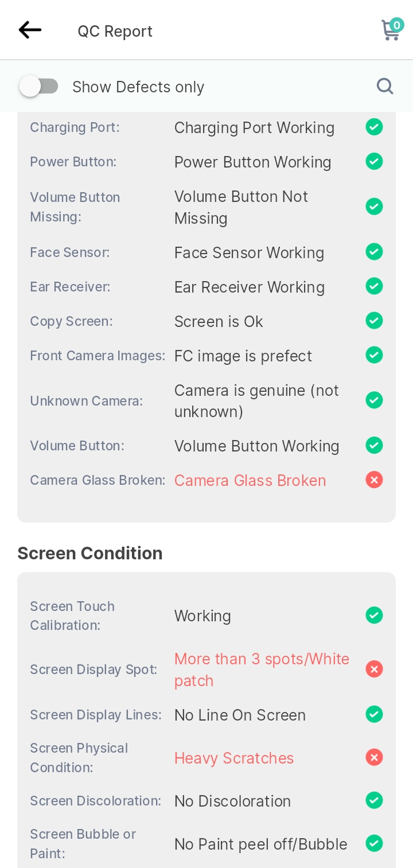The height and width of the screenshot is (868, 413).
Task: Tap the Heavy Scratches result
Action: coord(234,758)
